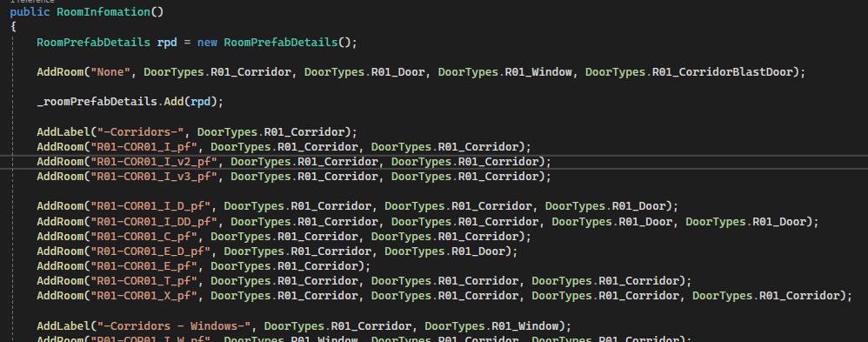
Task: Click the last R01_Door on the I_DD_pf line
Action: click(x=779, y=222)
